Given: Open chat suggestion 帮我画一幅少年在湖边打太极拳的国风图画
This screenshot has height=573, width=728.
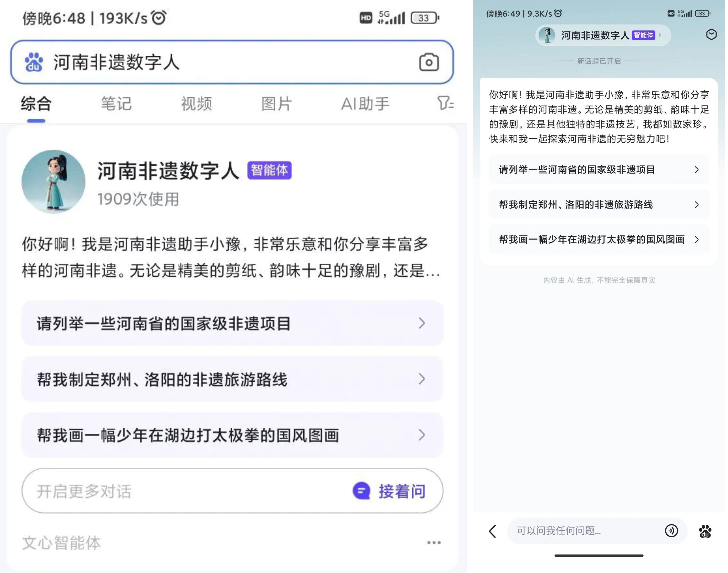Looking at the screenshot, I should coord(599,239).
